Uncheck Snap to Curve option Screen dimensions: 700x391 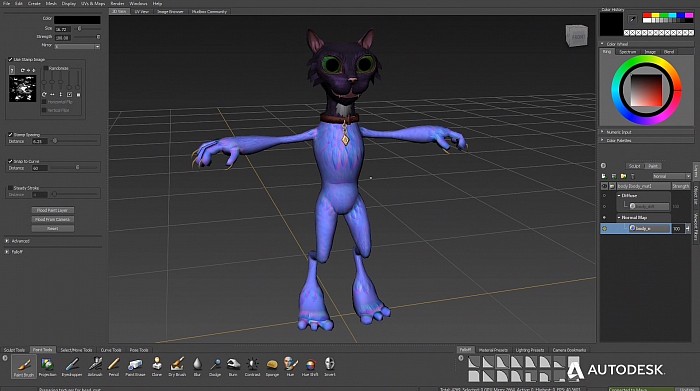tap(10, 161)
